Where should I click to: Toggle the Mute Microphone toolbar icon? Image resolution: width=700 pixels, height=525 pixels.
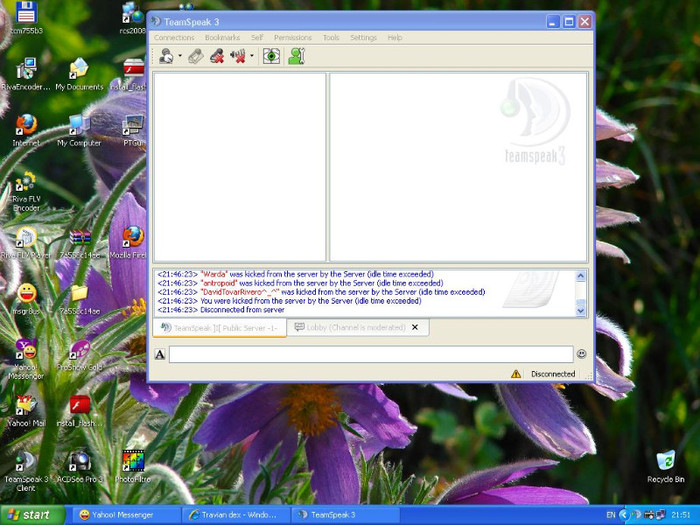click(x=217, y=56)
